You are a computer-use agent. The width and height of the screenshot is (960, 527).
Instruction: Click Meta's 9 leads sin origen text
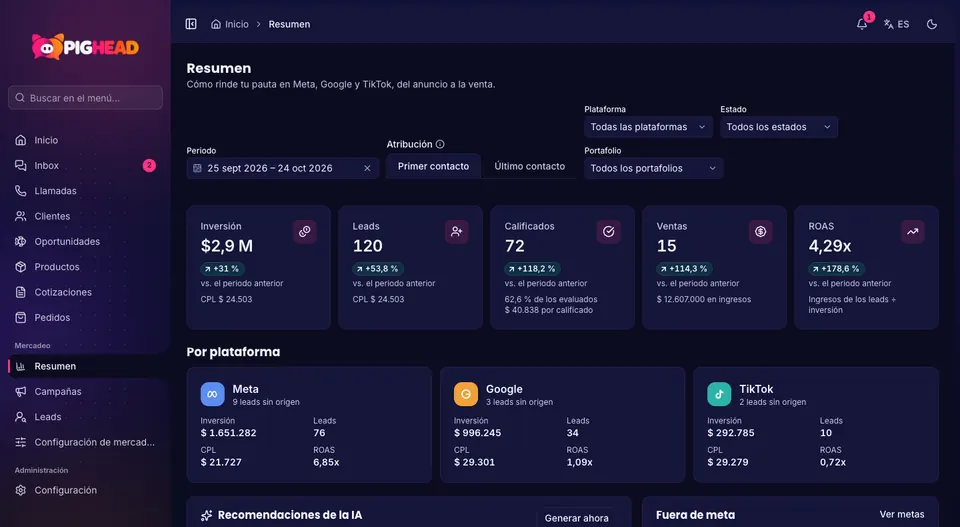(x=266, y=402)
